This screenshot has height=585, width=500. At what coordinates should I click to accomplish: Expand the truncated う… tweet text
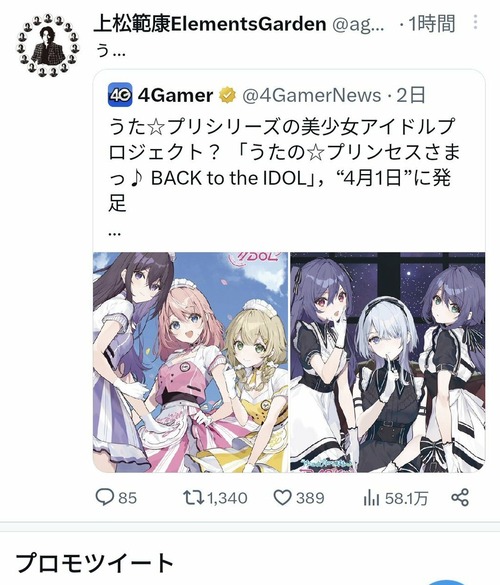[110, 50]
